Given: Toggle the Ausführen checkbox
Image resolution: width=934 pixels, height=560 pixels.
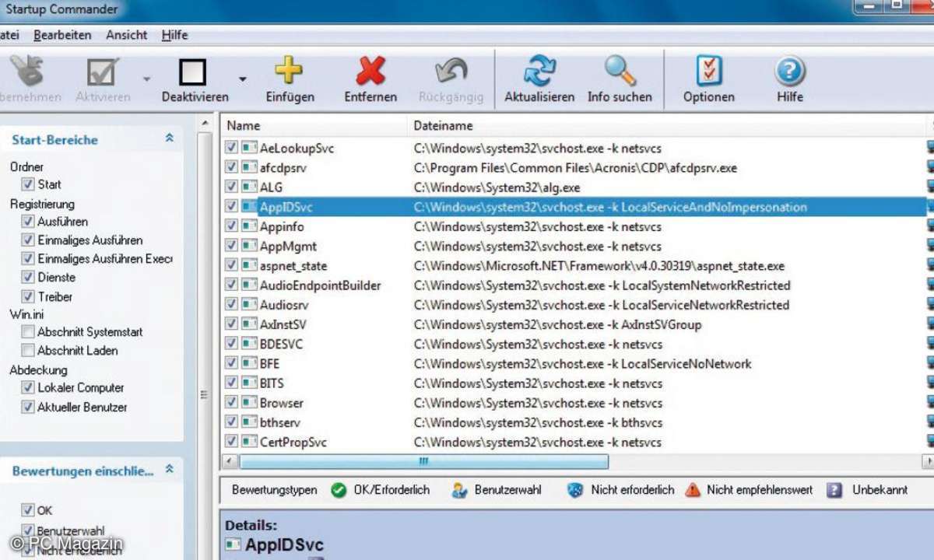Looking at the screenshot, I should 29,221.
